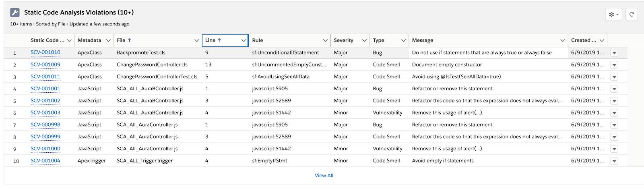This screenshot has height=189, width=644.
Task: Sort by the Line column header
Action: coord(213,40)
